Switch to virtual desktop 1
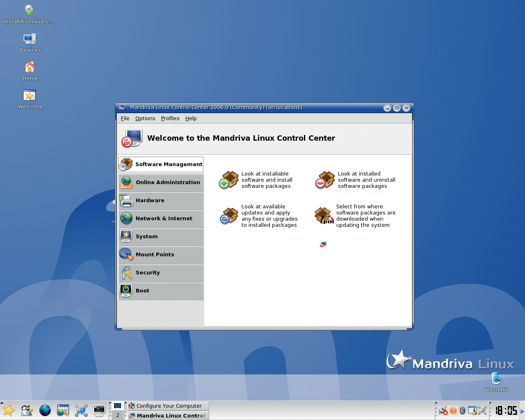The width and height of the screenshot is (525, 420). (118, 406)
